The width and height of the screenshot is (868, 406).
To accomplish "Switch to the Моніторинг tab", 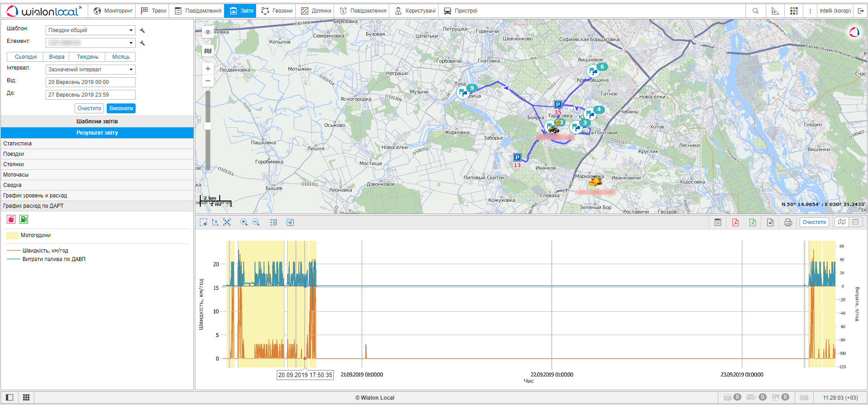I will [113, 11].
